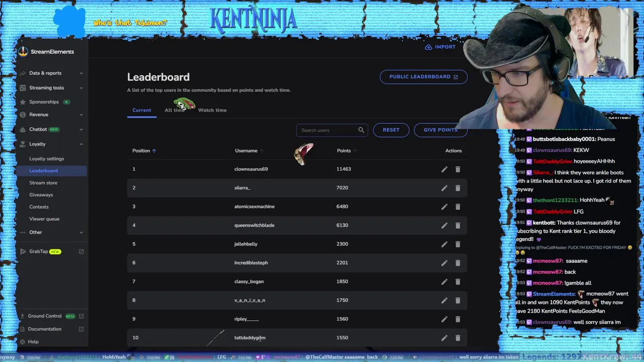The image size is (644, 362).
Task: Edit siiarra_ points with pencil icon
Action: [x=444, y=188]
